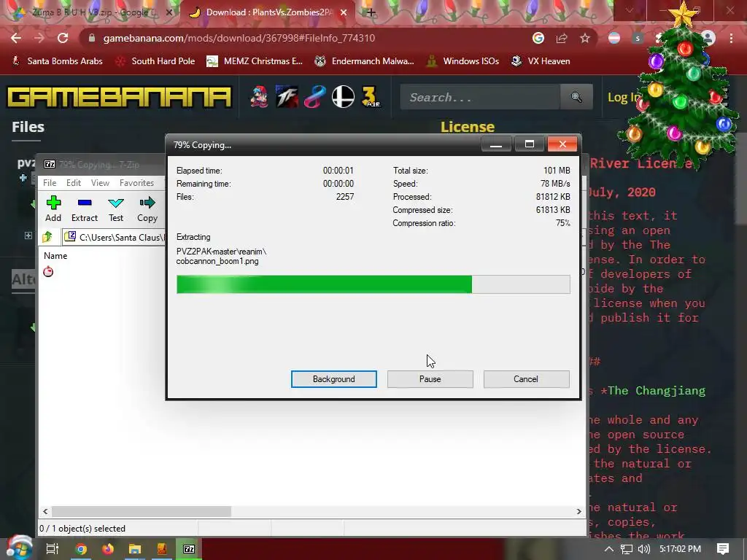Viewport: 747px width, 560px height.
Task: Click the Add toolbar icon in 7-Zip
Action: point(53,209)
